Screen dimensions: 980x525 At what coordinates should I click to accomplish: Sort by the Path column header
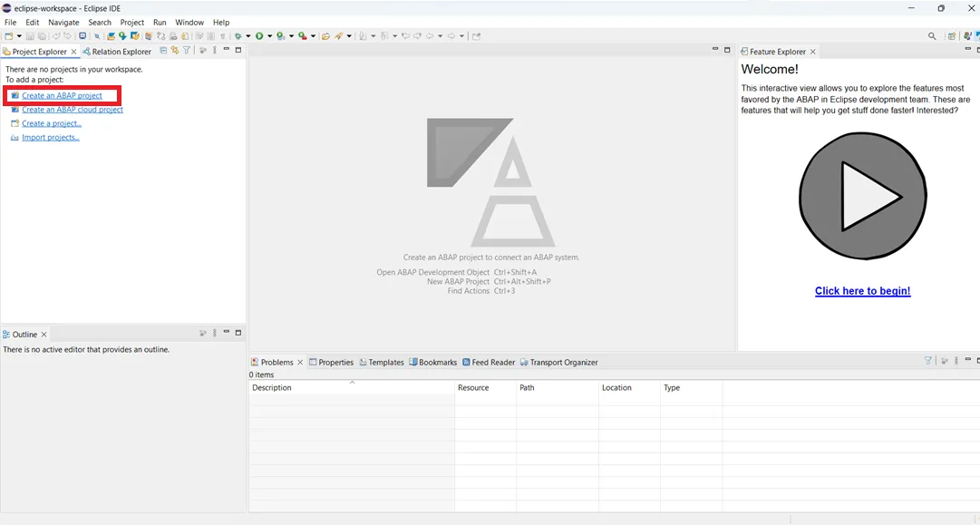point(558,387)
